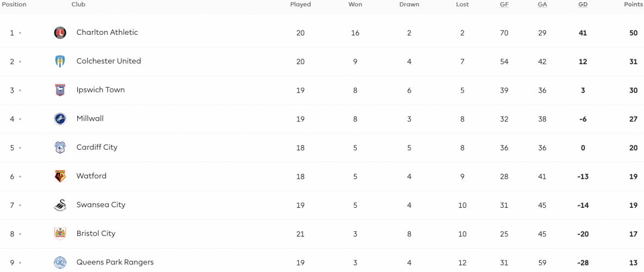Screen dimensions: 644x272
Task: Click the Charlton Athletic club crest
Action: [x=60, y=33]
